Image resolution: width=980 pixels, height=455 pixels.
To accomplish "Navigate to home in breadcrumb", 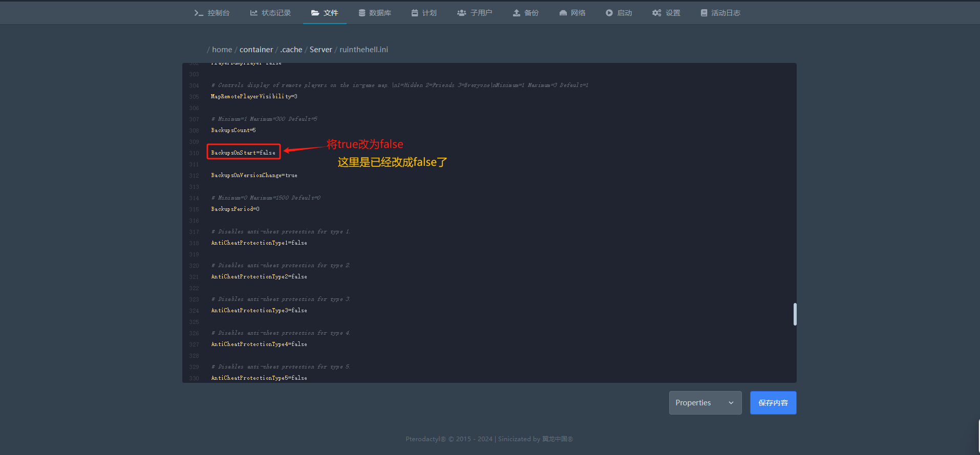I will point(222,50).
